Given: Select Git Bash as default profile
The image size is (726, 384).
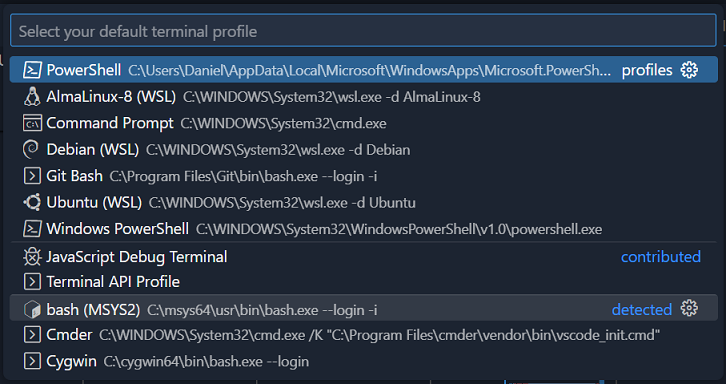Looking at the screenshot, I should pyautogui.click(x=363, y=176).
